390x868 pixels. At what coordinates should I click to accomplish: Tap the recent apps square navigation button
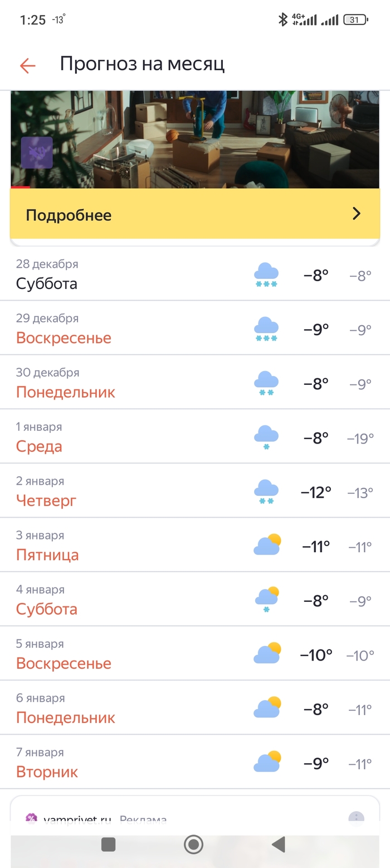coord(108,845)
